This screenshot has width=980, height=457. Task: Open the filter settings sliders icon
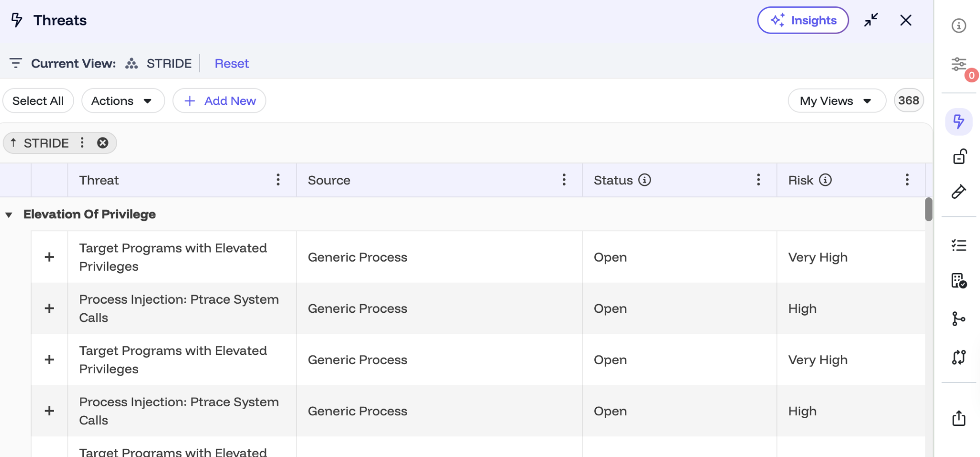click(958, 64)
